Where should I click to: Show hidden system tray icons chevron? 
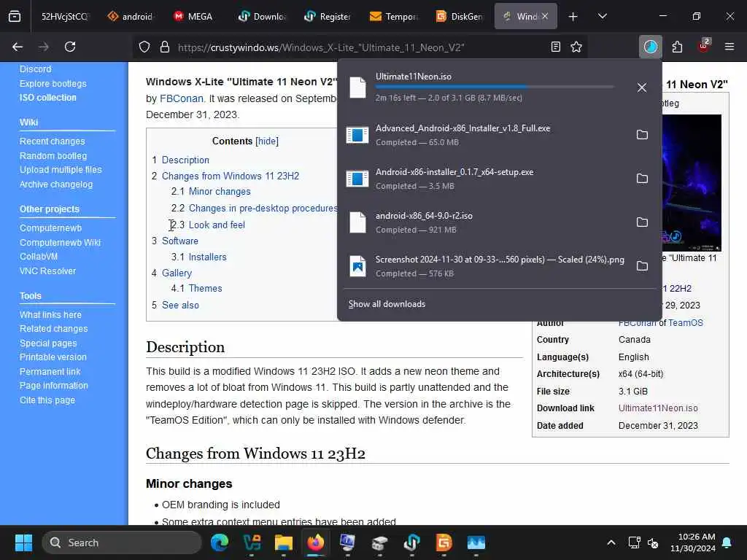point(611,542)
